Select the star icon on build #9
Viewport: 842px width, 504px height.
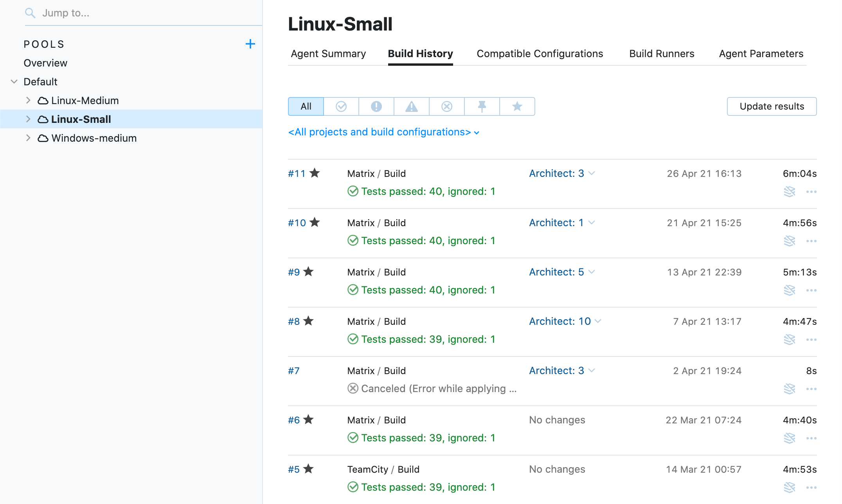tap(309, 271)
